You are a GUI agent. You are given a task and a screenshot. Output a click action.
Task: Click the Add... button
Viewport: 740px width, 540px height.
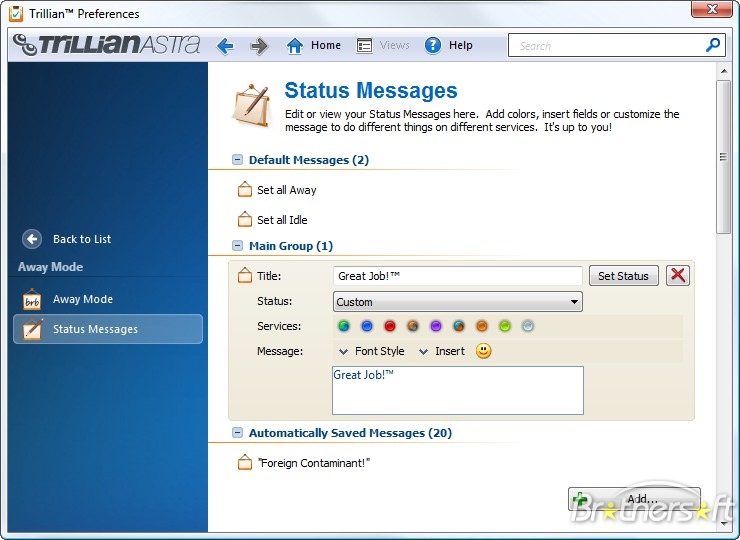click(634, 499)
